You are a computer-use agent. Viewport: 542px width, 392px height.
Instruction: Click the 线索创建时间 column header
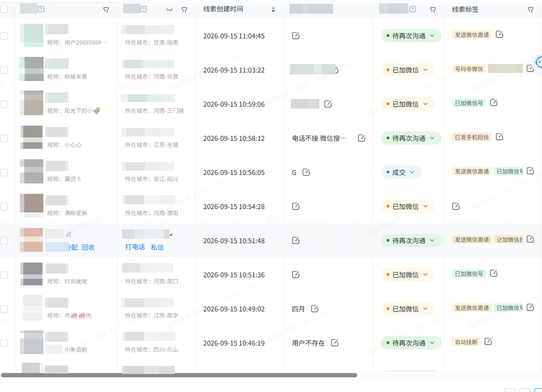click(223, 9)
